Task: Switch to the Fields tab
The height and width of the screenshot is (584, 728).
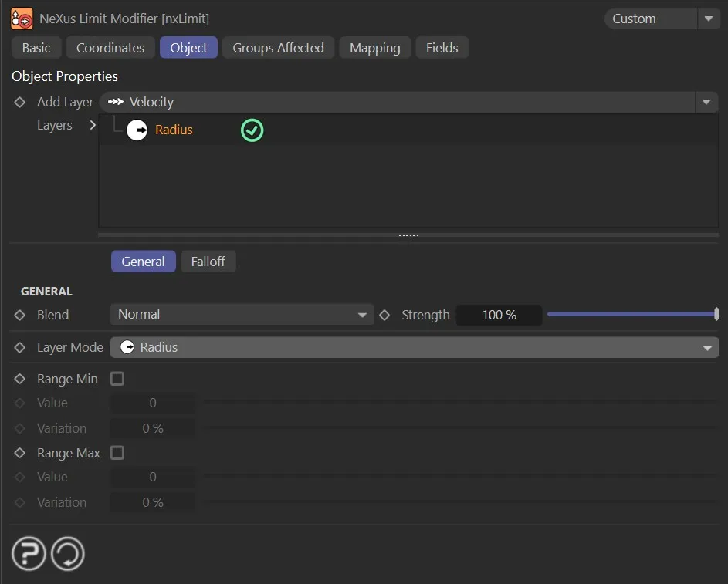Action: tap(442, 48)
